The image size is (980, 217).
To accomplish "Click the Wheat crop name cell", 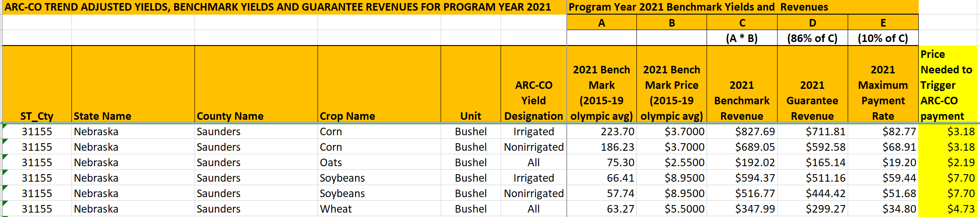I will (336, 209).
